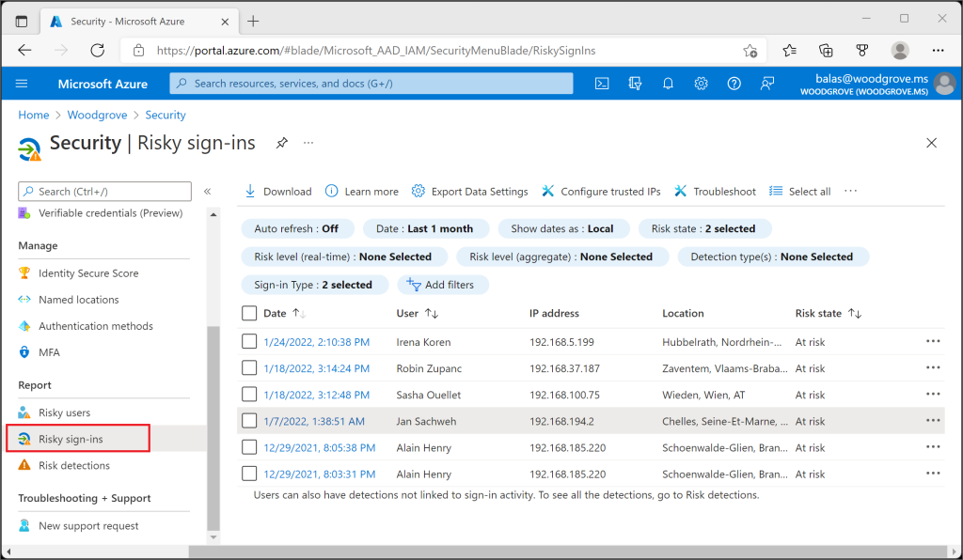The height and width of the screenshot is (560, 963).
Task: Open sign-in 12/29/2021, 8:05:38 PM
Action: pos(320,448)
